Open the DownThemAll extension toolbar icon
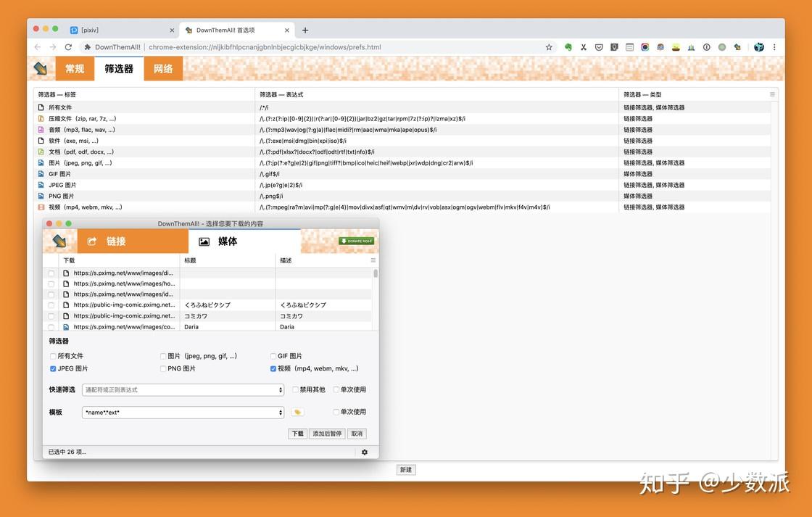The height and width of the screenshot is (517, 812). point(737,47)
